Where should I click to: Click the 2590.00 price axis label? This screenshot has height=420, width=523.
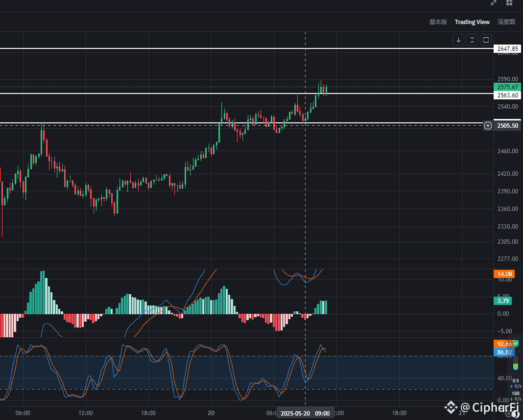pos(508,79)
